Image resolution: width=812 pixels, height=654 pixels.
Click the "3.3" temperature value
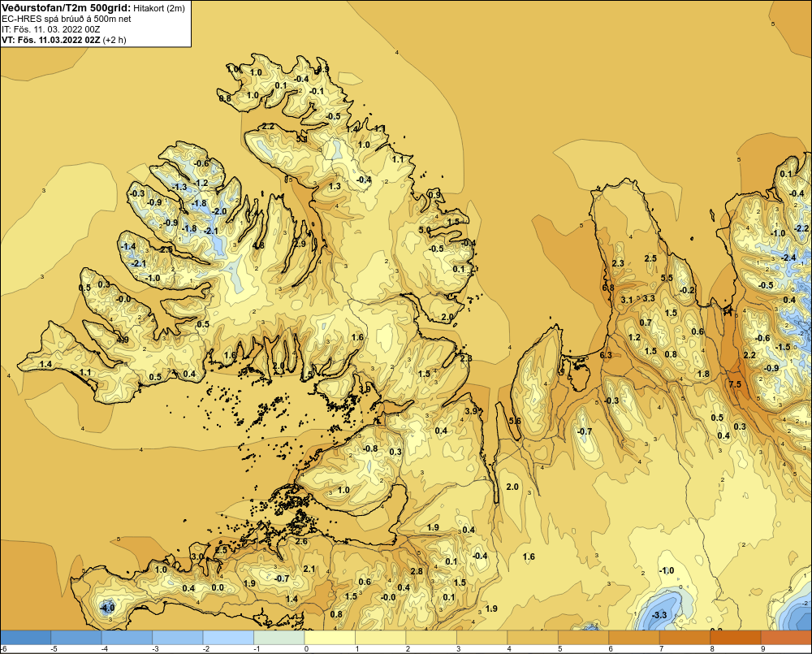tap(649, 298)
